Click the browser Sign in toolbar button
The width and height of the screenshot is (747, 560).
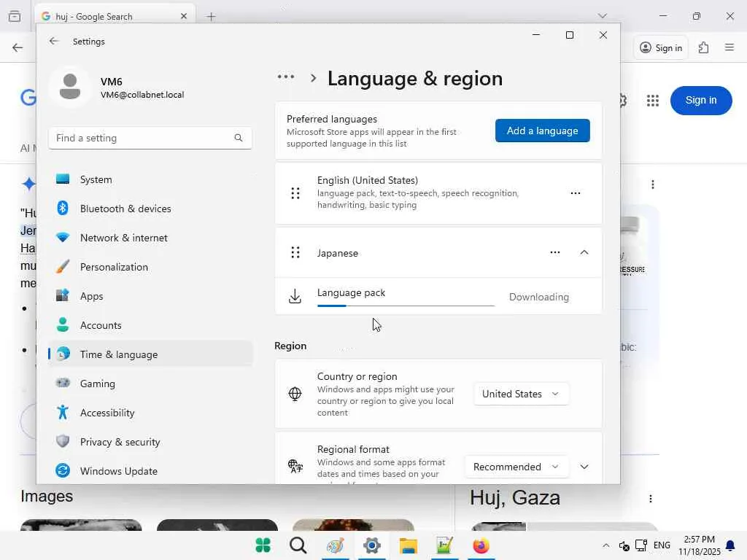[661, 47]
